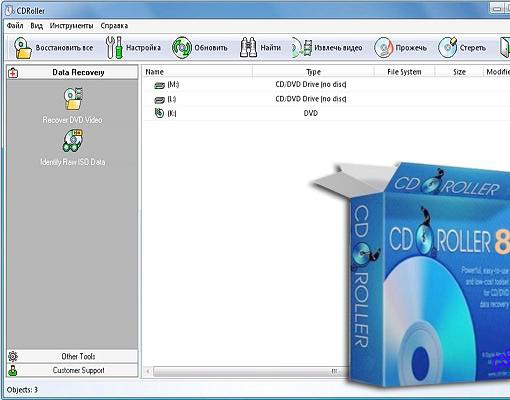Image resolution: width=510 pixels, height=400 pixels.
Task: Click the Customer Support person icon
Action: coord(13,370)
